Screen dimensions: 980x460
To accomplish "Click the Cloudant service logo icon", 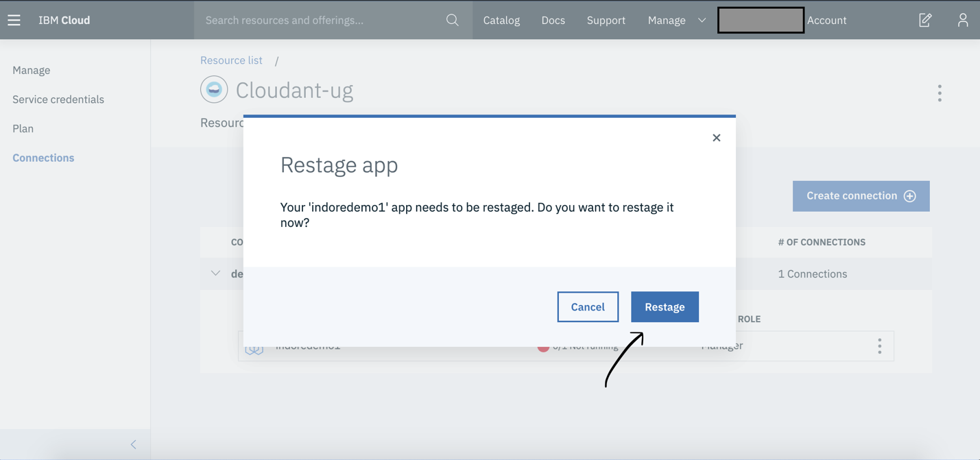I will [214, 90].
